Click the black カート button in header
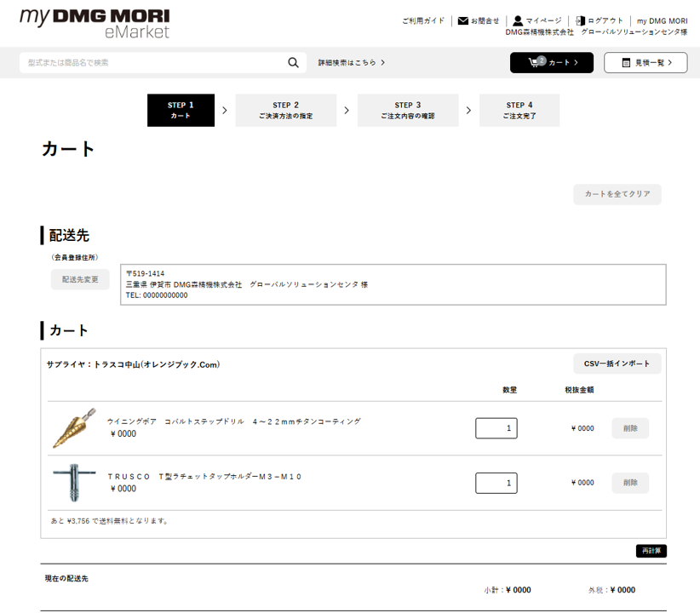700x613 pixels. (552, 62)
